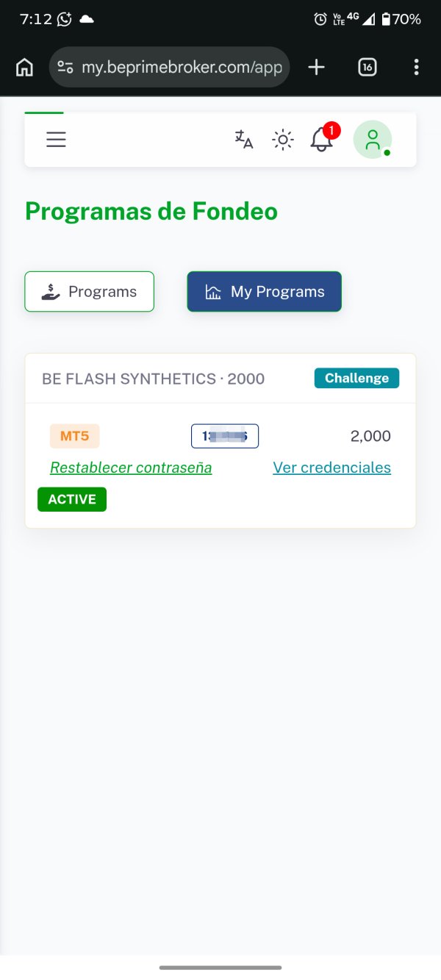This screenshot has width=441, height=980.
Task: Click the Restablecer contraseña link
Action: pyautogui.click(x=131, y=468)
